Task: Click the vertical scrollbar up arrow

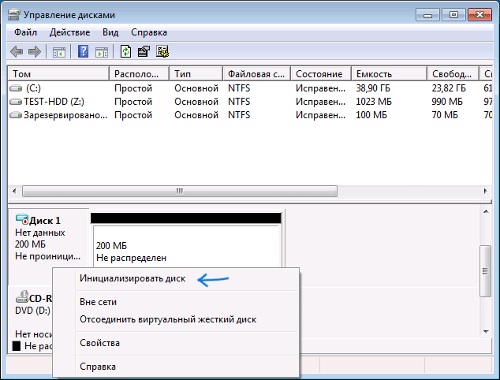Action: 486,211
